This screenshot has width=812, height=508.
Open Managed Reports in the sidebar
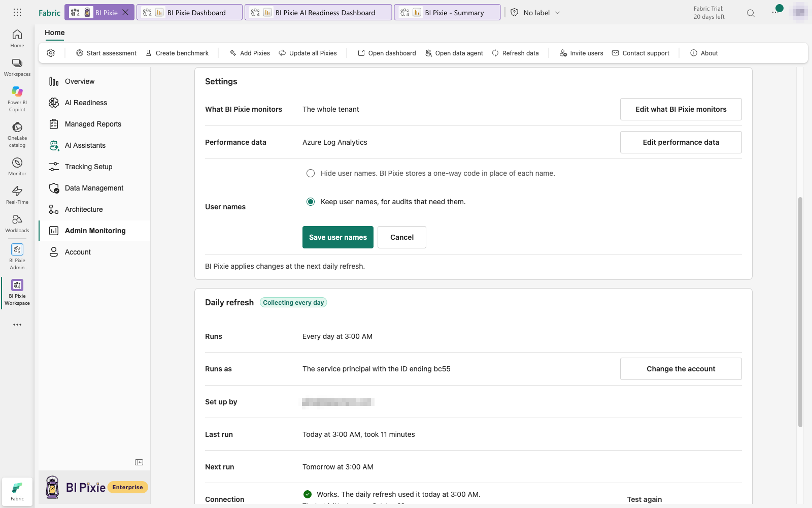click(94, 124)
